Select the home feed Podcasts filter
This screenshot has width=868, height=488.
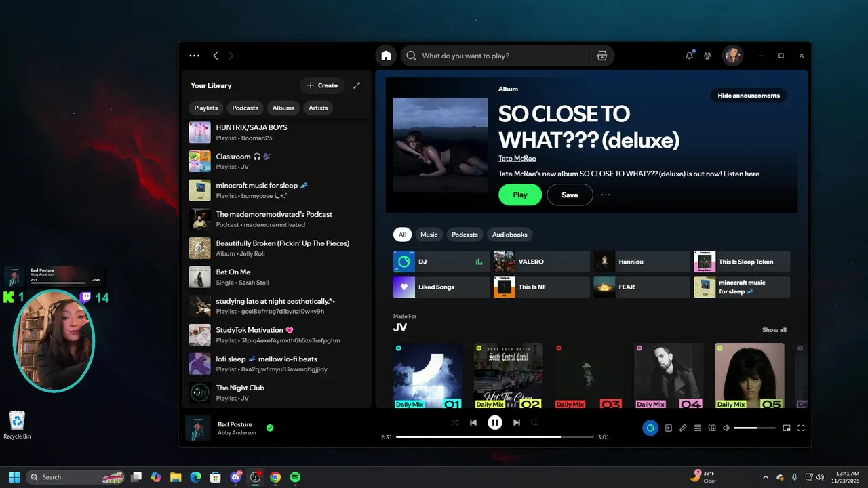coord(465,235)
